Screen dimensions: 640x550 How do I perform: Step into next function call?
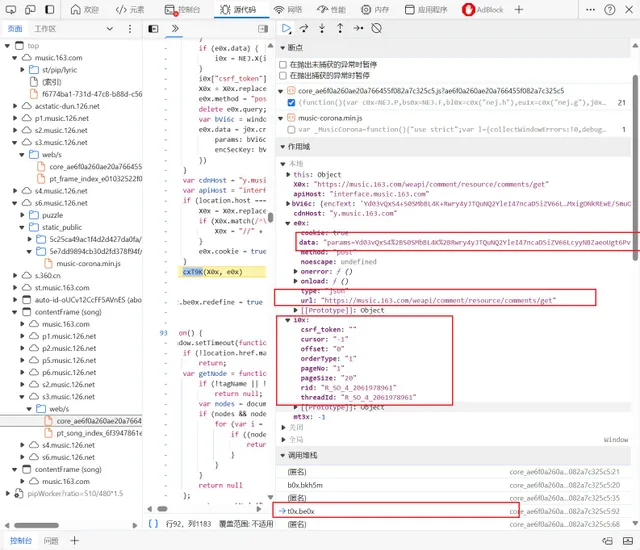pos(322,28)
